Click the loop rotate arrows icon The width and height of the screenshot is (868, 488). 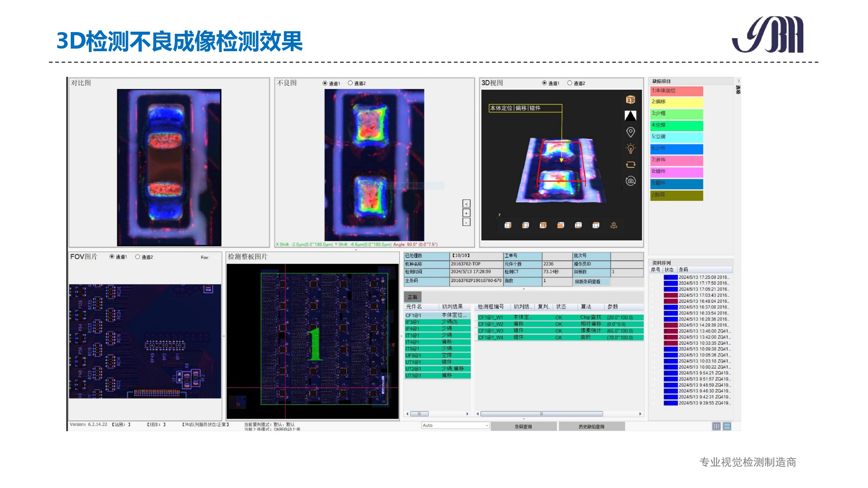(x=630, y=164)
